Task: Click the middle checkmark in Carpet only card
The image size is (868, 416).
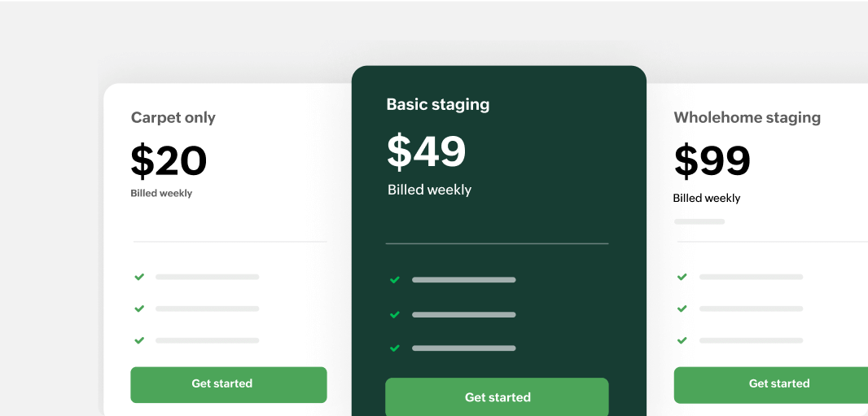Action: click(139, 309)
